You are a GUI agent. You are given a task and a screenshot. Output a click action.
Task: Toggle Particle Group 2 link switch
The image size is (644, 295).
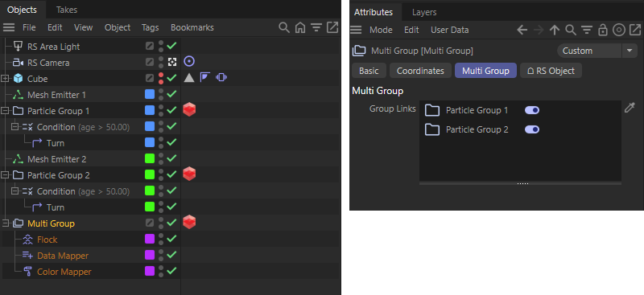pyautogui.click(x=532, y=129)
